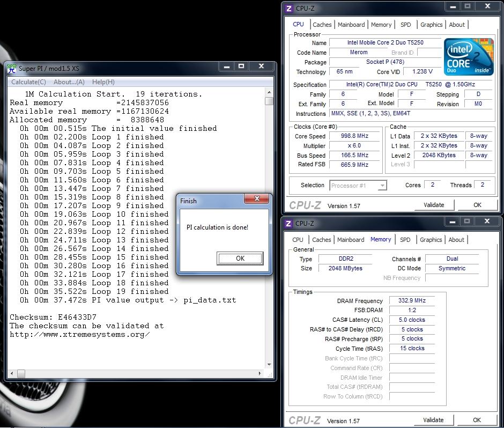
Task: Click the memory Type value 'DDR2'
Action: pyautogui.click(x=346, y=259)
